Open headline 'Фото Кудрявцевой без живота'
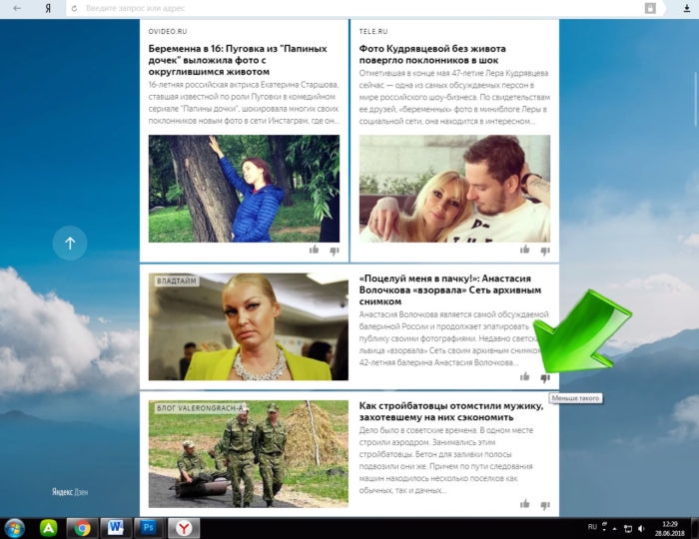 pos(432,54)
